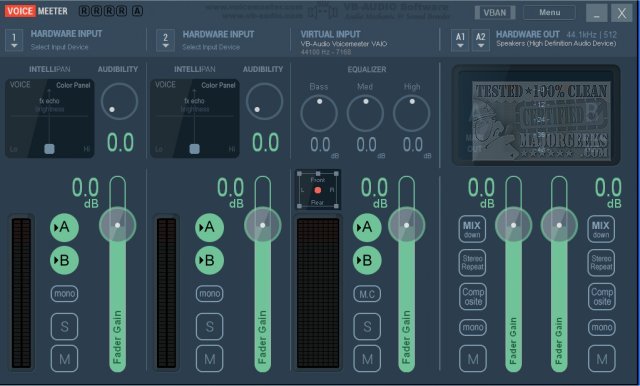The width and height of the screenshot is (640, 386).
Task: Solo Hardware Input 1 strip
Action: pyautogui.click(x=64, y=326)
